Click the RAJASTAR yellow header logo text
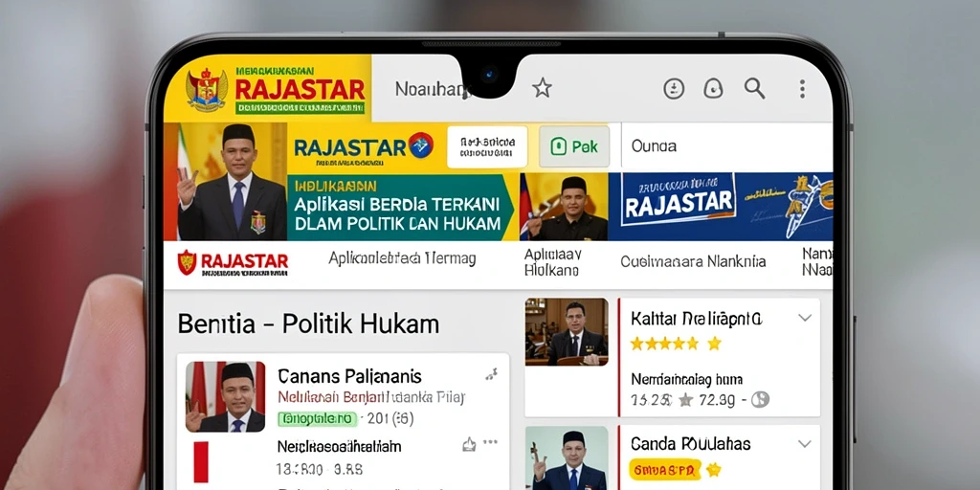Screen dimensions: 980x490 pos(300,89)
